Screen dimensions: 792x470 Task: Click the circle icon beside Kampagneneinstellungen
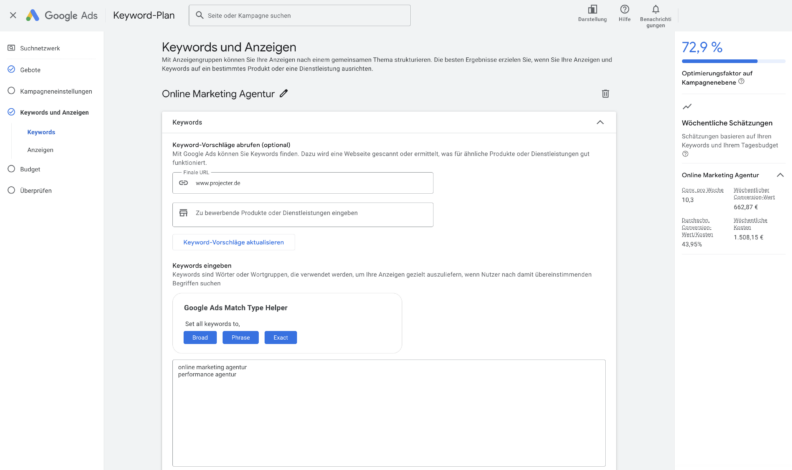11,91
